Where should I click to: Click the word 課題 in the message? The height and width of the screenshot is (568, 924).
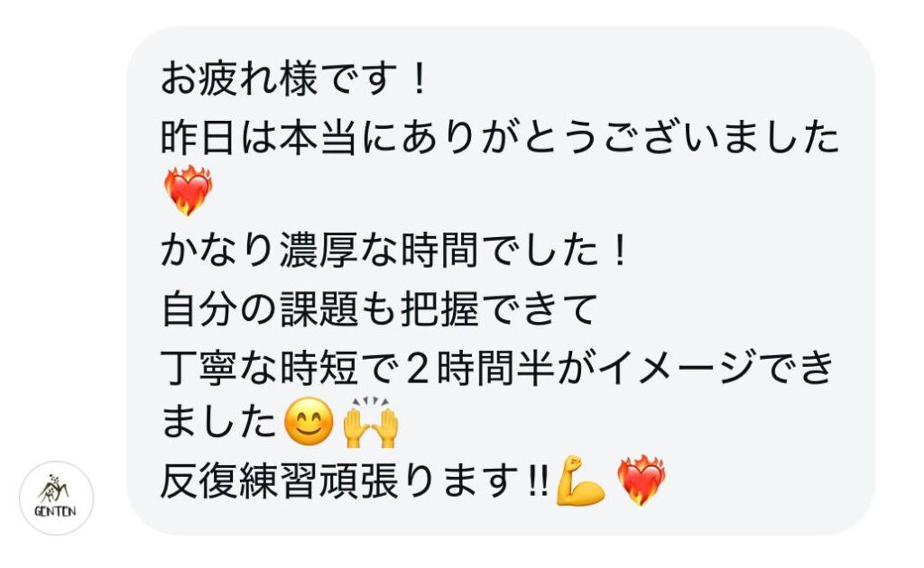[x=319, y=308]
